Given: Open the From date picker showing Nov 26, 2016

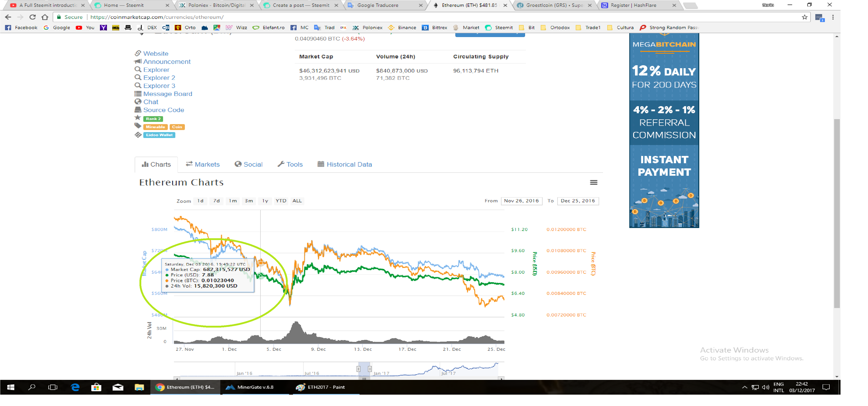Looking at the screenshot, I should click(x=522, y=201).
